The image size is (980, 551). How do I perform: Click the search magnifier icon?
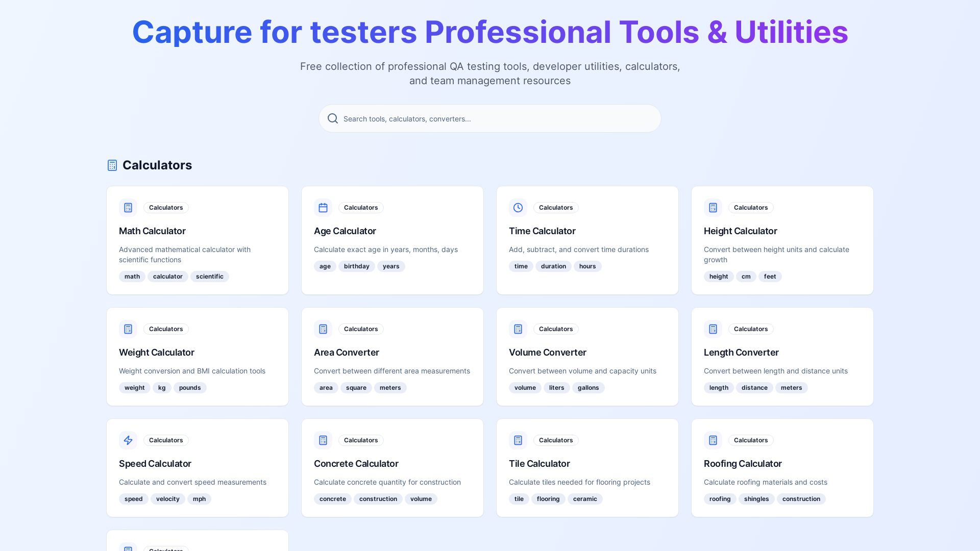click(x=332, y=118)
